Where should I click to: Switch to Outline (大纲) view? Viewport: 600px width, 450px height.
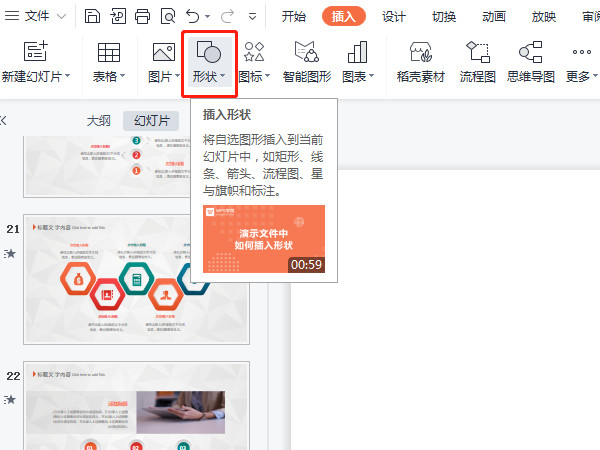(98, 120)
